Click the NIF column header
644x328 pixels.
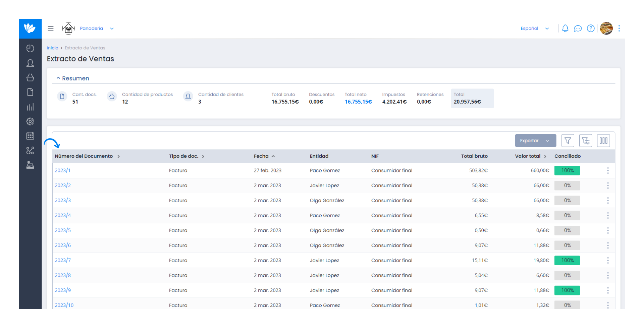point(375,156)
